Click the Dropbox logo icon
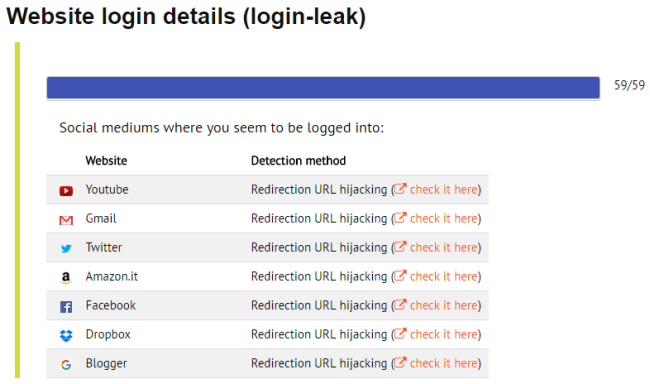 click(66, 335)
